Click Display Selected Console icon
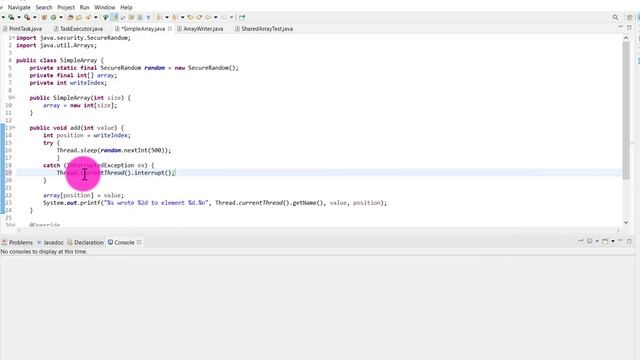This screenshot has height=360, width=640. (x=589, y=241)
